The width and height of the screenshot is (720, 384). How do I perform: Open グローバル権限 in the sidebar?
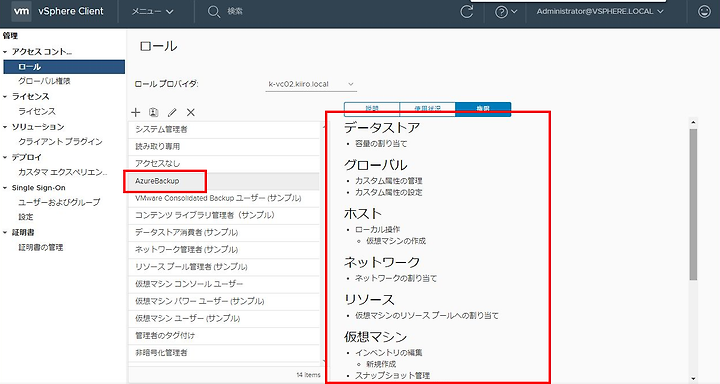pos(44,81)
